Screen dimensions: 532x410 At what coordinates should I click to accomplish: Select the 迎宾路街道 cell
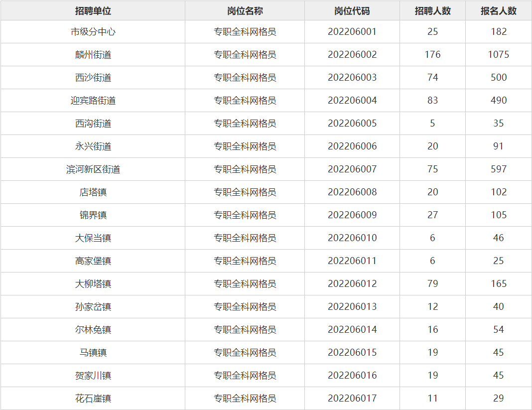93,101
